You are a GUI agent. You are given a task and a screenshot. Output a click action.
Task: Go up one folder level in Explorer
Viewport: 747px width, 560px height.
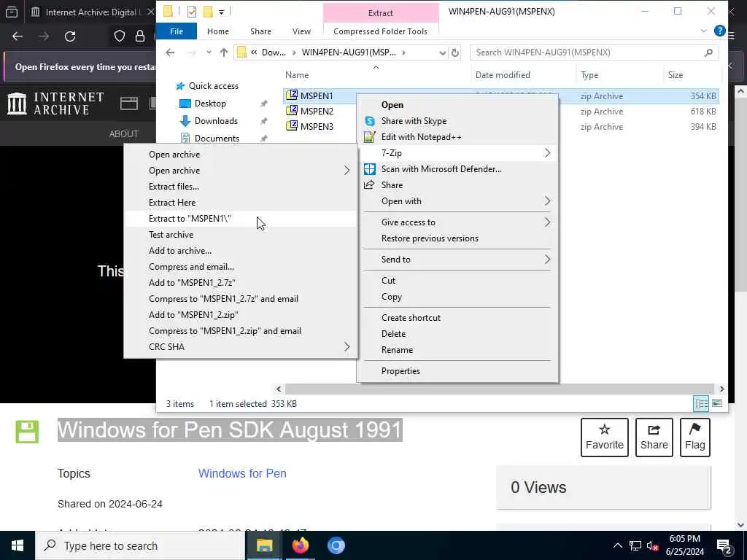click(x=224, y=52)
